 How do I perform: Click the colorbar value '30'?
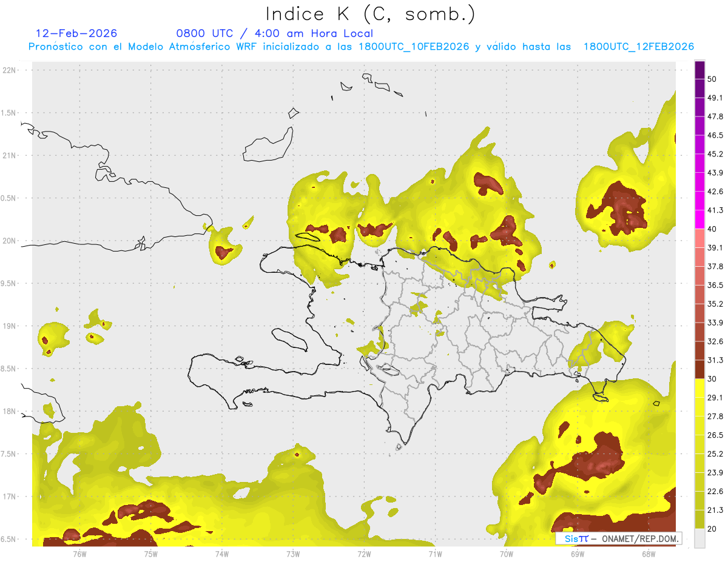[712, 379]
